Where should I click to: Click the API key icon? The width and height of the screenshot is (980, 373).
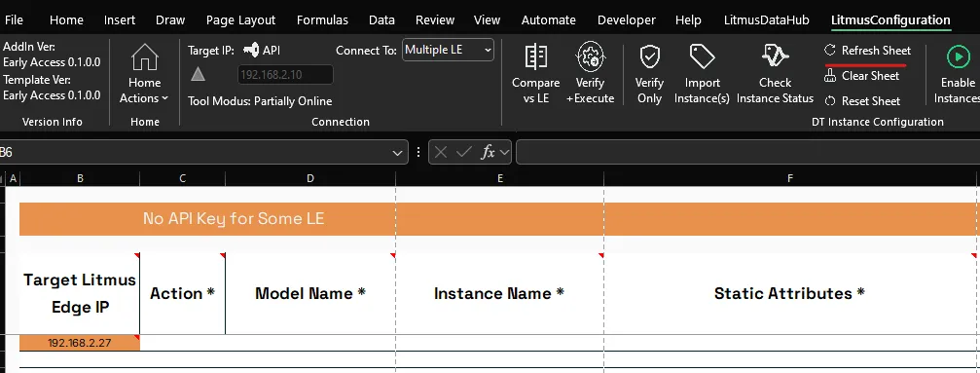pos(251,50)
